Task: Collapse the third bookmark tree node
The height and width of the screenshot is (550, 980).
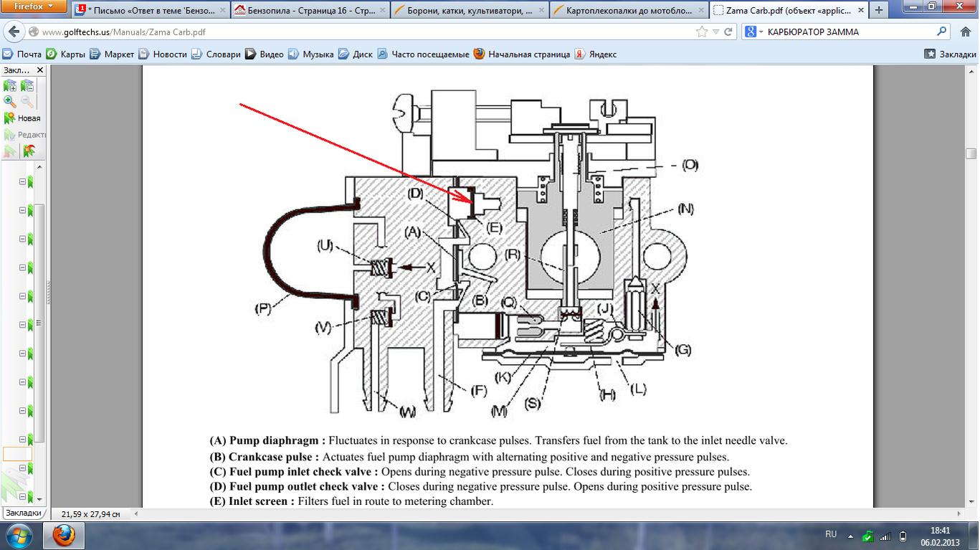Action: (22, 240)
